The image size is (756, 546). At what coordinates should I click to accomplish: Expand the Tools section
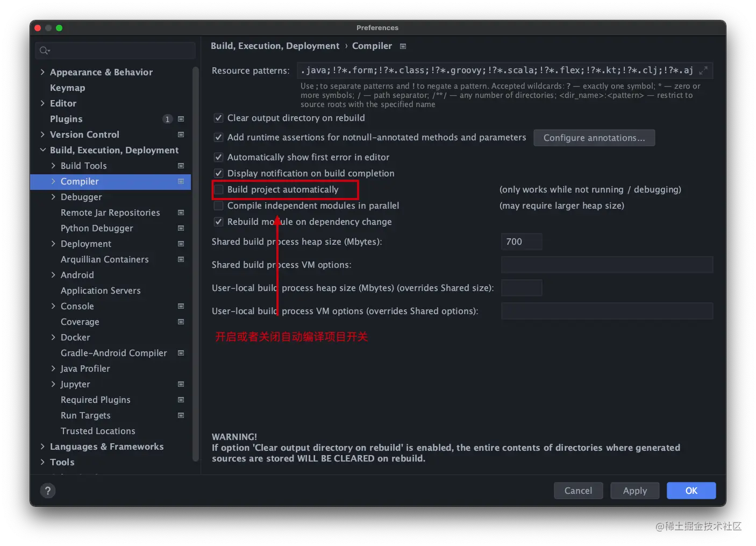[42, 462]
